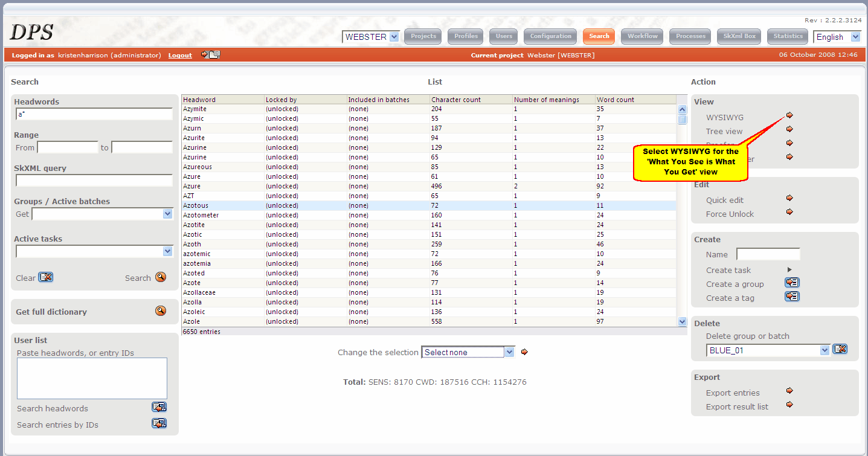The image size is (868, 456).
Task: Select the Azurite entry row
Action: 429,138
